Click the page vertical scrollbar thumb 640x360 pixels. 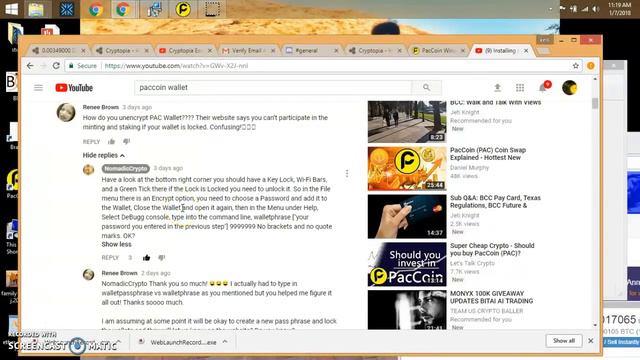point(595,104)
